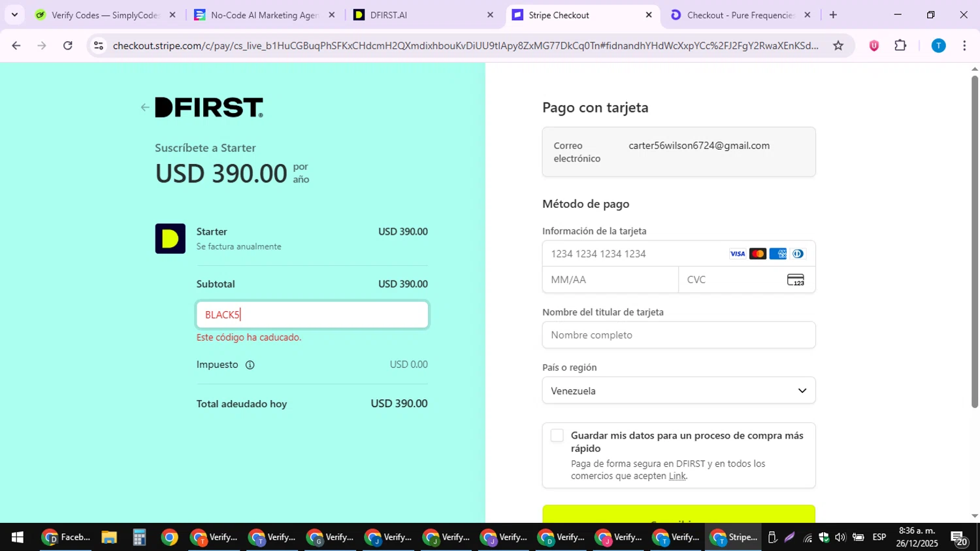Click the email carter56wilson6724@gmail.com

(x=699, y=146)
